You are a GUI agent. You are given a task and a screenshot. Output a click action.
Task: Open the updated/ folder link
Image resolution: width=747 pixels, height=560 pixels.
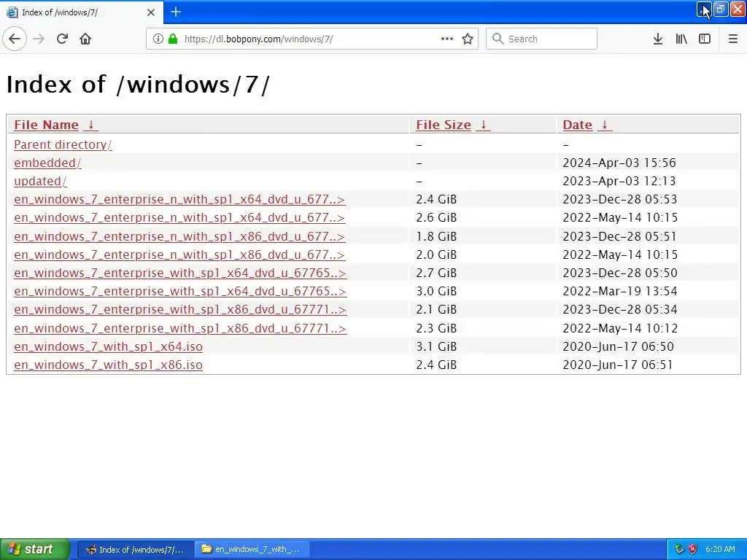click(41, 181)
